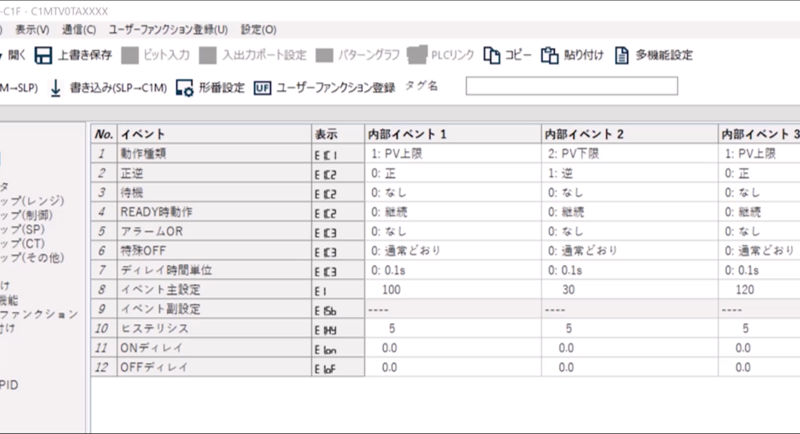Click the UF ユーザーファンクション登録 icon
800x434 pixels.
coord(262,87)
